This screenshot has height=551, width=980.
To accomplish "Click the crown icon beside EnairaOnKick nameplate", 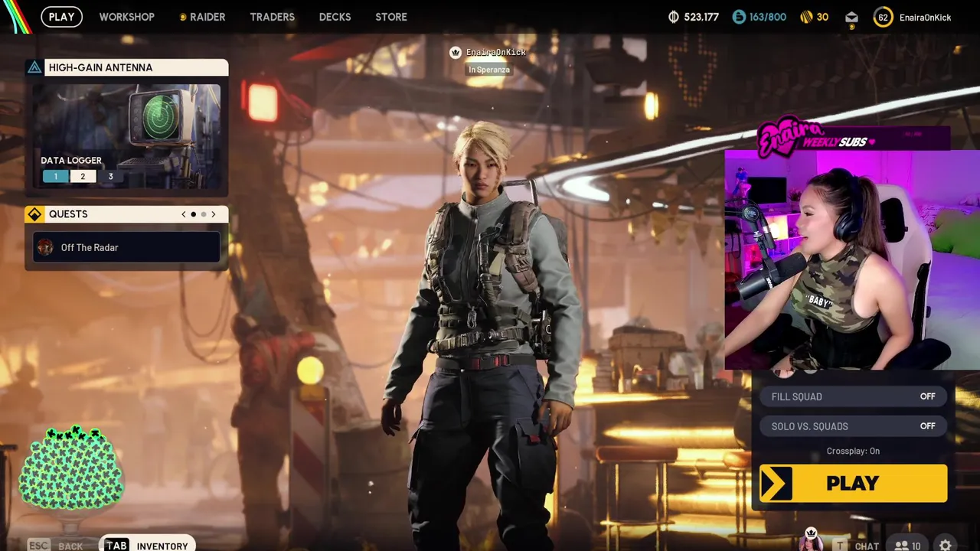I will (456, 52).
